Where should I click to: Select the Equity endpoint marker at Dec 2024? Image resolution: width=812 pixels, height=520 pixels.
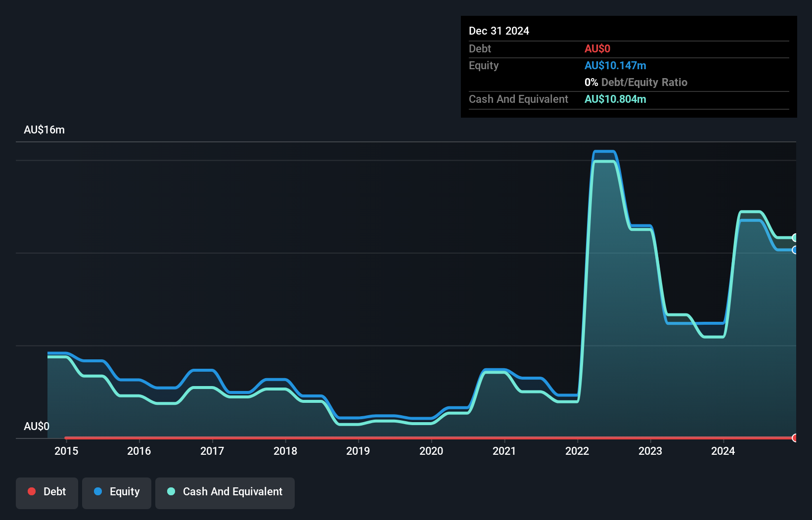point(795,250)
